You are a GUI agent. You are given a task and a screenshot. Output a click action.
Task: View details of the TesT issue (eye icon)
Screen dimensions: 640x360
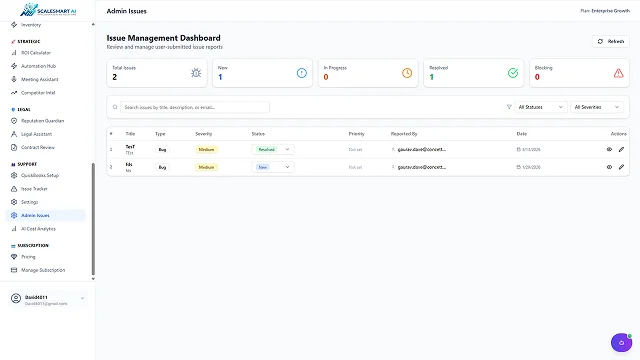tap(609, 149)
